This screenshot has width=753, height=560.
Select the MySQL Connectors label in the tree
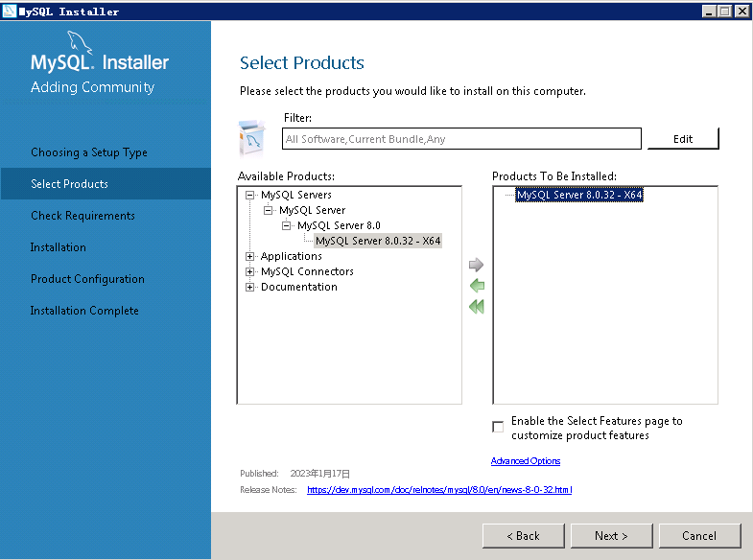click(x=307, y=271)
